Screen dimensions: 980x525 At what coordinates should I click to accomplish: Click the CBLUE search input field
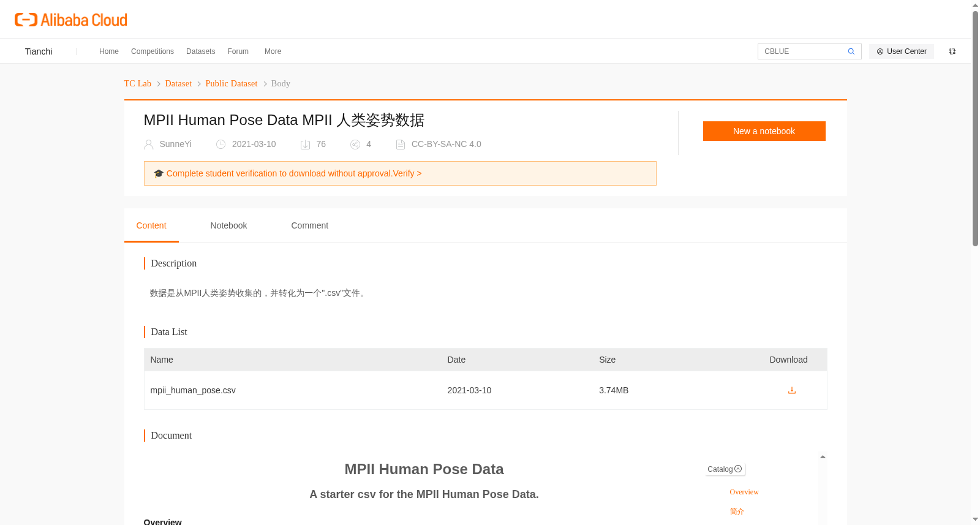point(802,51)
